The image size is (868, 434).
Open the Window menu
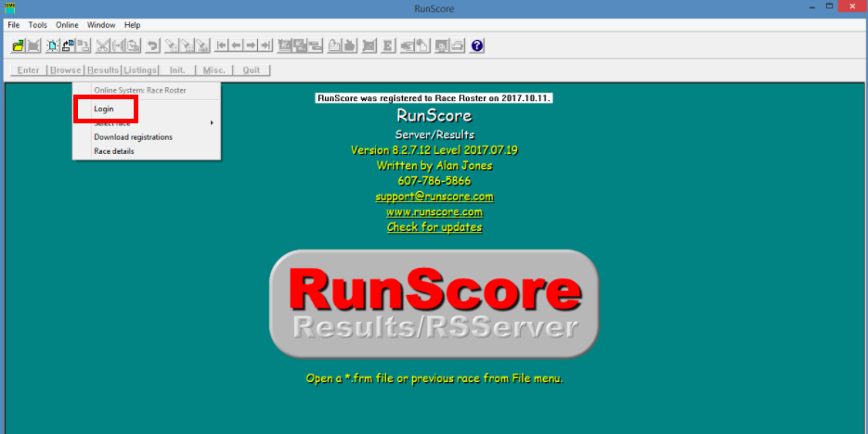(x=101, y=25)
